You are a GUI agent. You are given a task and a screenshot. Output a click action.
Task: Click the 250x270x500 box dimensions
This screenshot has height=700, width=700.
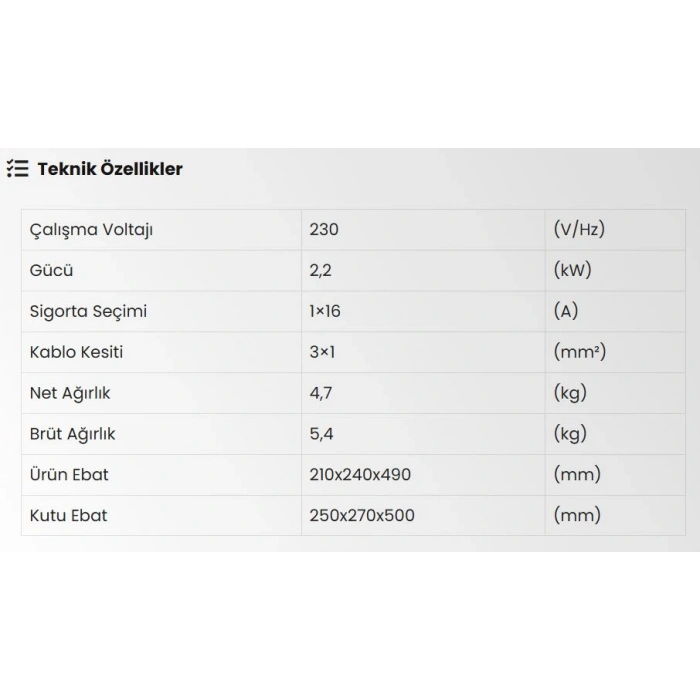point(362,515)
